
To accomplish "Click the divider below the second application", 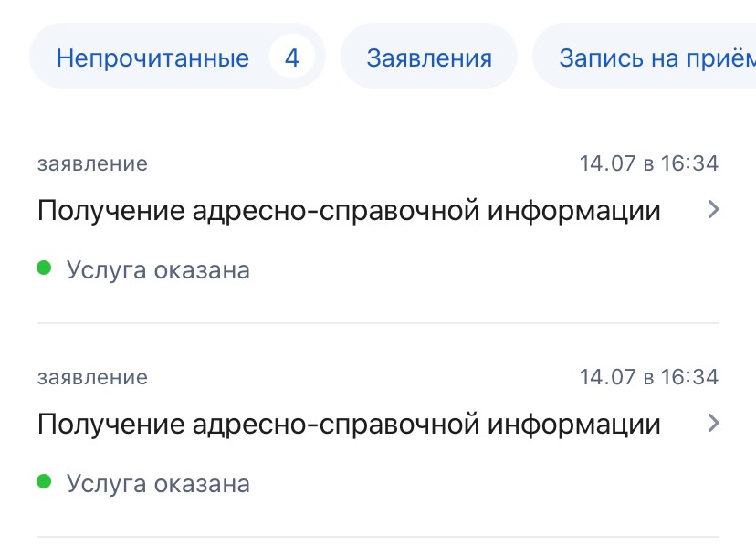I will (378, 536).
